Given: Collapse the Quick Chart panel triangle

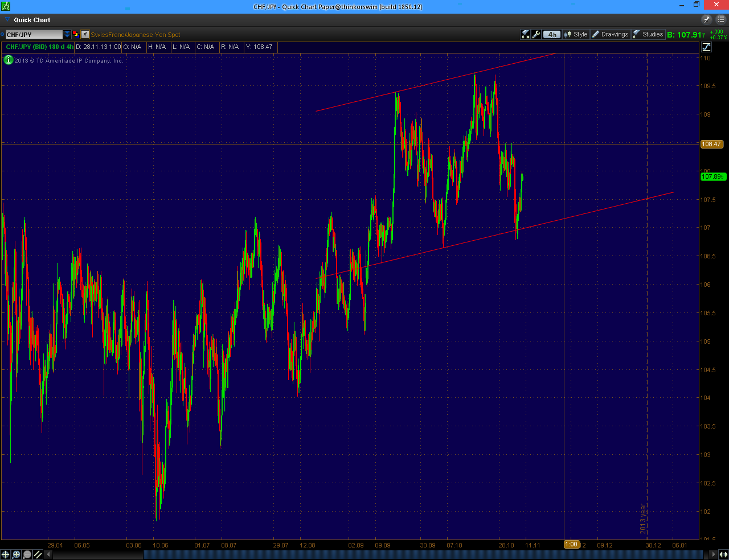Looking at the screenshot, I should (7, 20).
